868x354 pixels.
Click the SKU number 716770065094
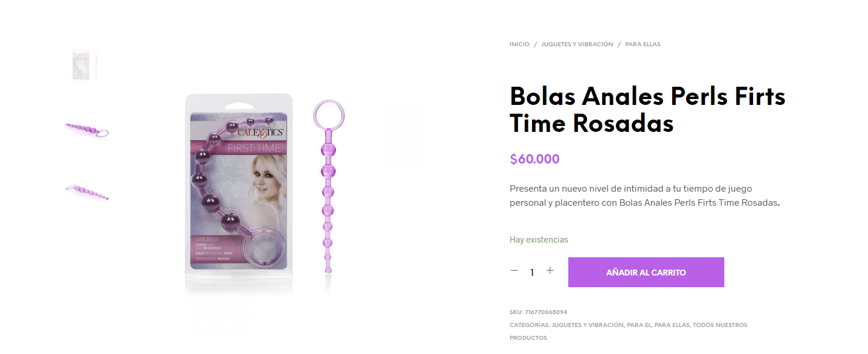tap(546, 312)
